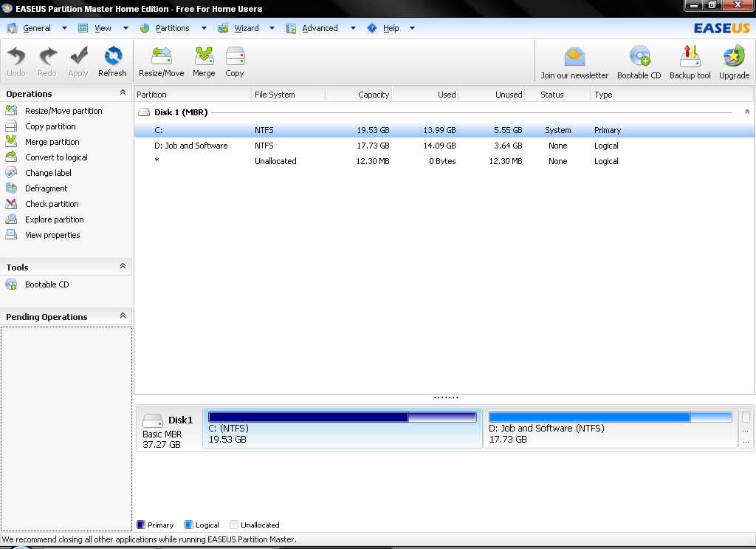This screenshot has width=756, height=549.
Task: Click the Disk 1 (MBR) drive icon
Action: pyautogui.click(x=144, y=112)
